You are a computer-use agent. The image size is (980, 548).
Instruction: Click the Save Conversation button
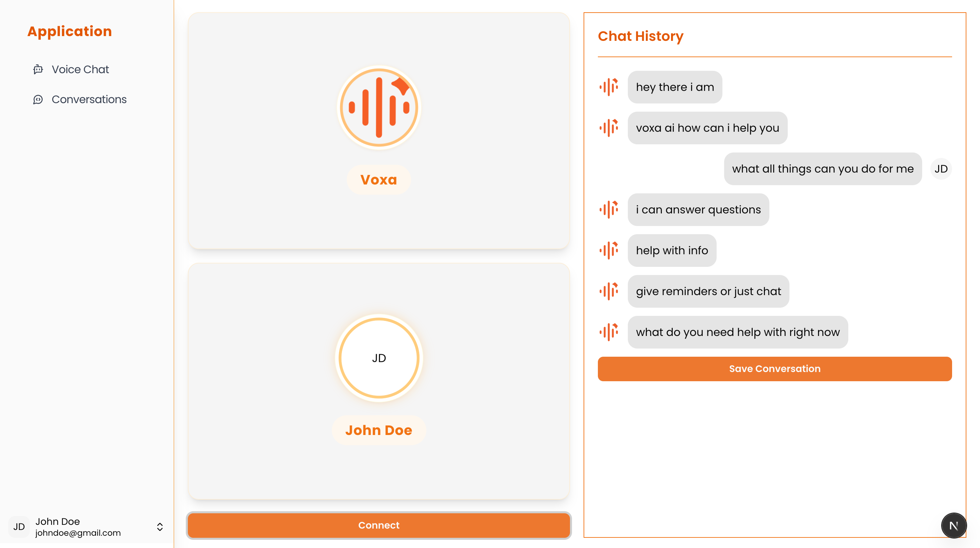tap(774, 369)
